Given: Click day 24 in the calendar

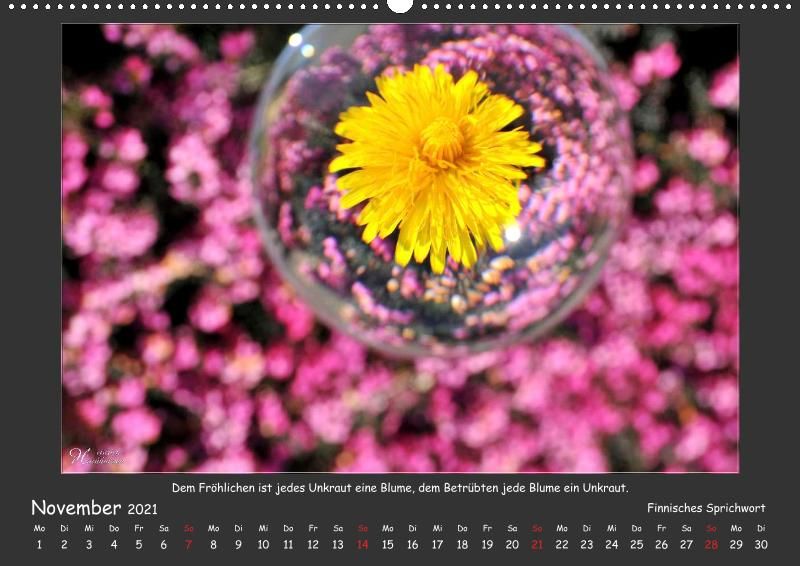Looking at the screenshot, I should [x=612, y=545].
